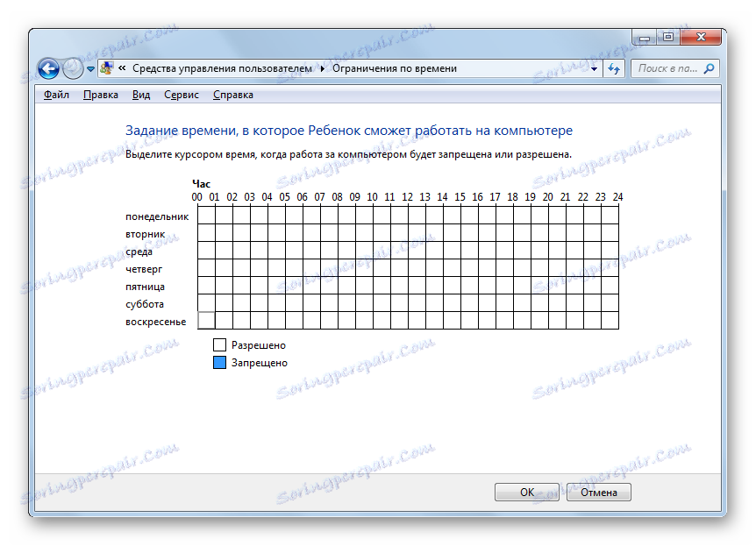This screenshot has height=546, width=756.
Task: Toggle вторник cell for hour 08-09
Action: point(346,233)
